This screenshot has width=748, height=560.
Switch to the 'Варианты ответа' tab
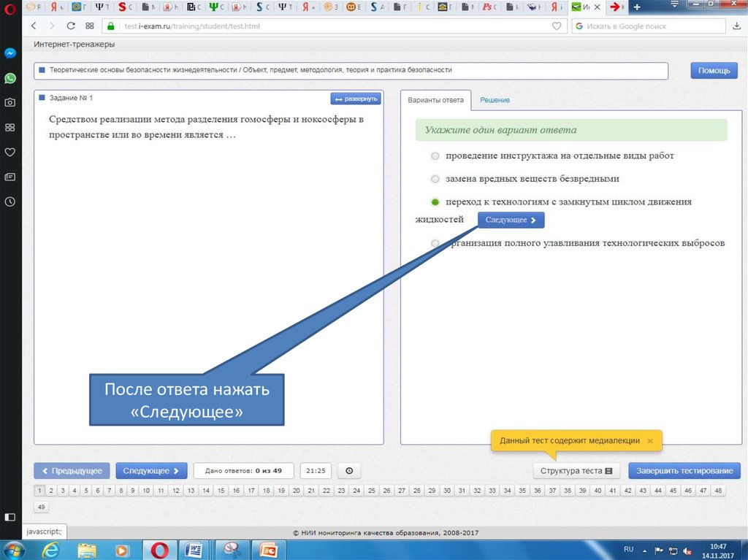tap(436, 100)
